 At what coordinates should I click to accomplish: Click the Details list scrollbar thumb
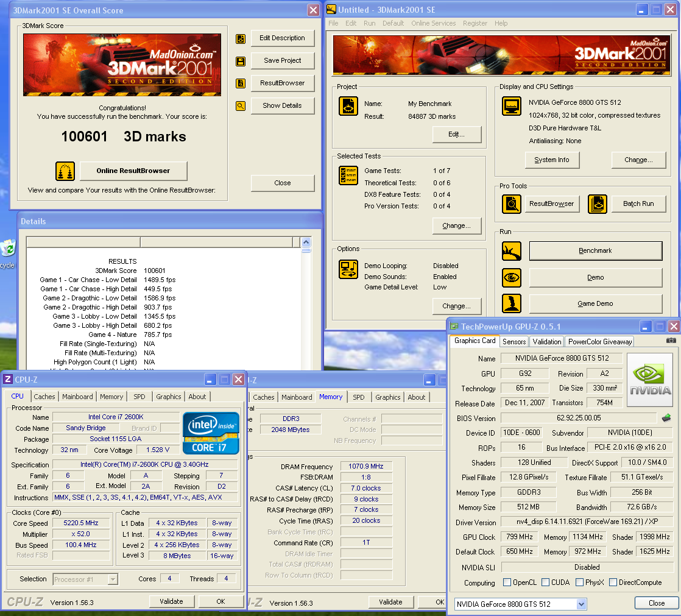[306, 250]
